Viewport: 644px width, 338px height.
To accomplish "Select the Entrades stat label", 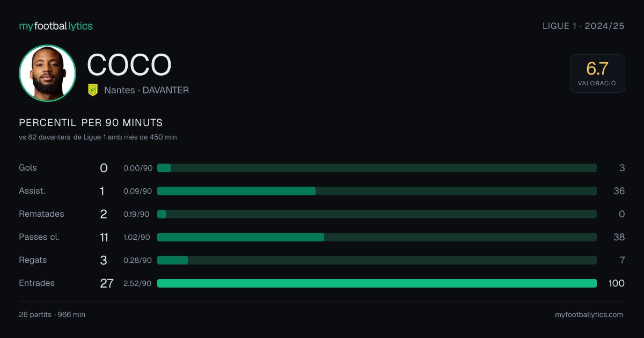I will (36, 283).
